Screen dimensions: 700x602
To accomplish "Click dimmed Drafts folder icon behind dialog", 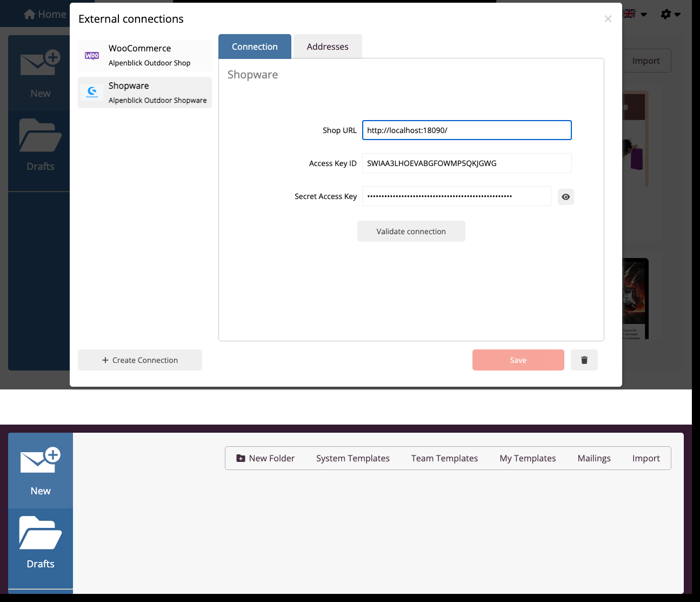I will 41,135.
